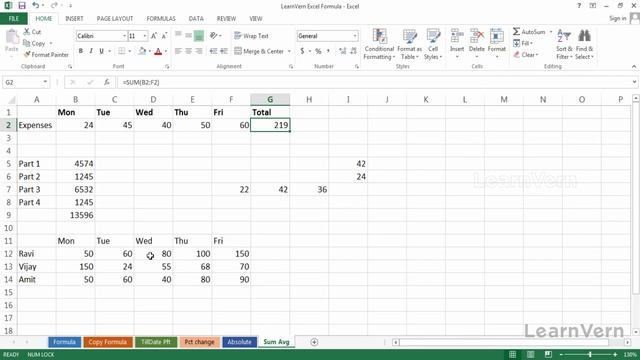The width and height of the screenshot is (640, 360).
Task: Open the font size dropdown
Action: pos(144,36)
